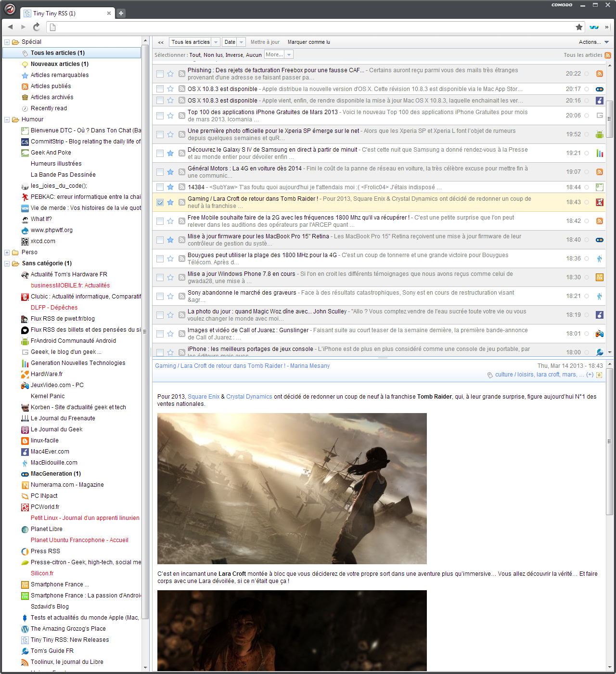Open the JeuxVideo.com - PC feed
The image size is (616, 674).
tap(57, 385)
